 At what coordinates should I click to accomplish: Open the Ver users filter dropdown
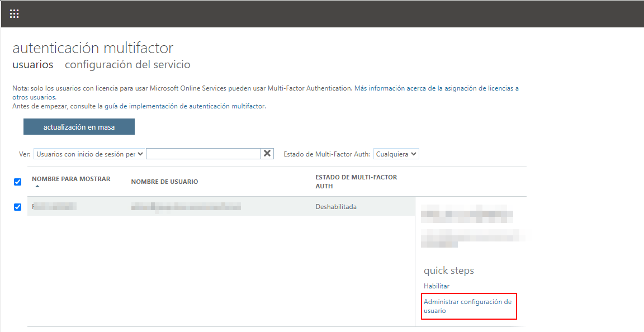pyautogui.click(x=89, y=154)
